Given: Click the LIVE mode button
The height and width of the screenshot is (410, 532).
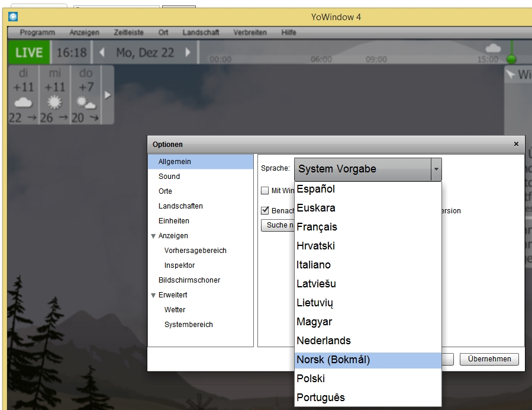Looking at the screenshot, I should [x=29, y=53].
